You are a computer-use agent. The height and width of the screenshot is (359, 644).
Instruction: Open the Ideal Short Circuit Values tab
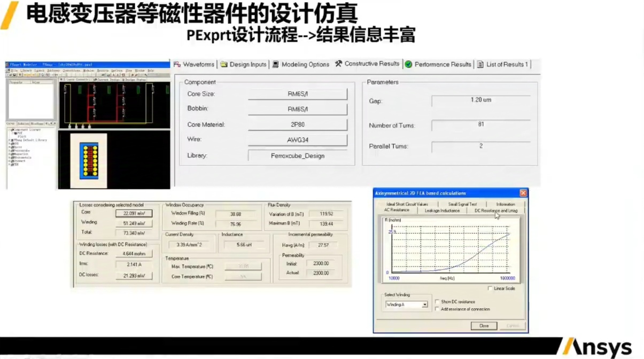tap(407, 204)
